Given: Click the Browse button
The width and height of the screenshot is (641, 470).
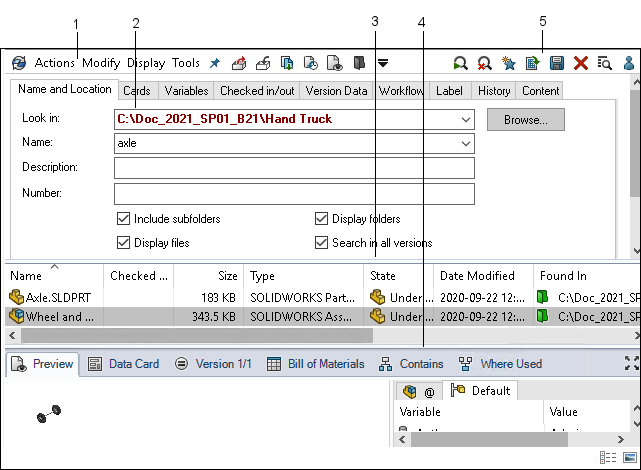Looking at the screenshot, I should pos(525,120).
